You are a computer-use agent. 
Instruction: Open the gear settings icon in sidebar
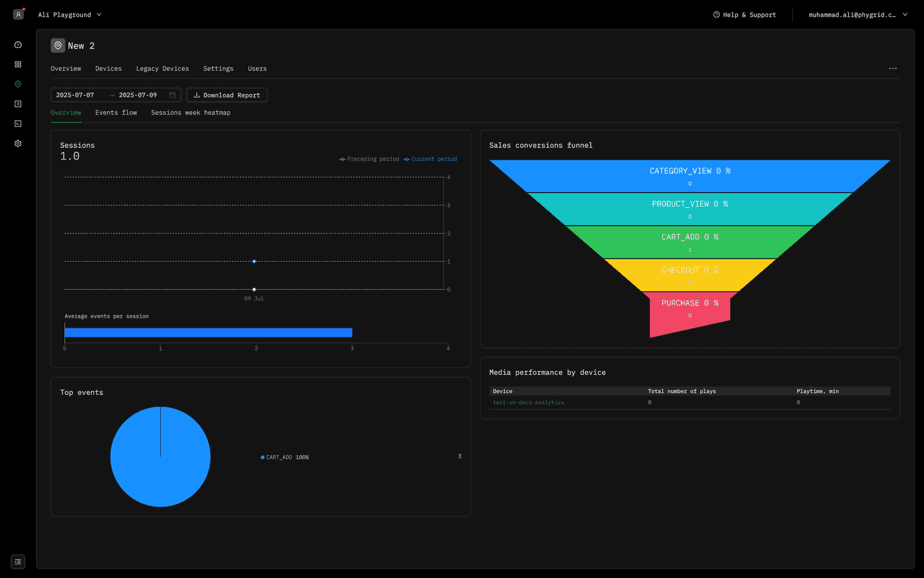(x=18, y=144)
